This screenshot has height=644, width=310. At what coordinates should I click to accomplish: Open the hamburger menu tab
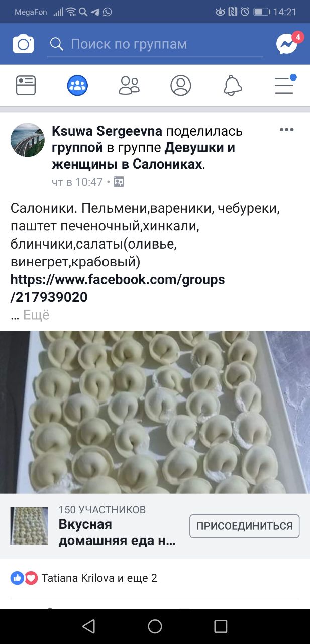285,85
